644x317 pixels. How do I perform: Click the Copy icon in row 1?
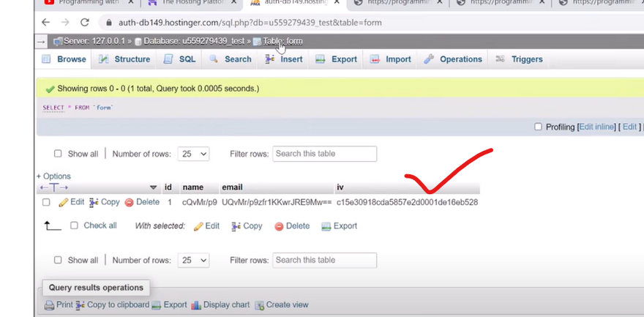pyautogui.click(x=94, y=202)
